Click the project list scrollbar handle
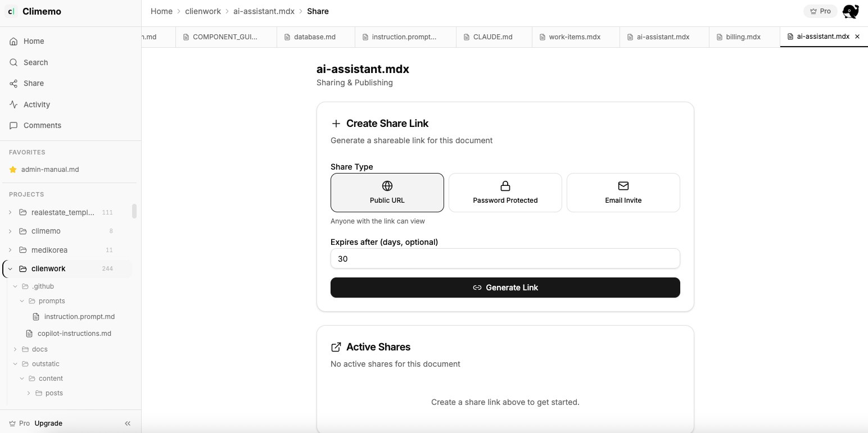The width and height of the screenshot is (868, 433). pyautogui.click(x=134, y=211)
